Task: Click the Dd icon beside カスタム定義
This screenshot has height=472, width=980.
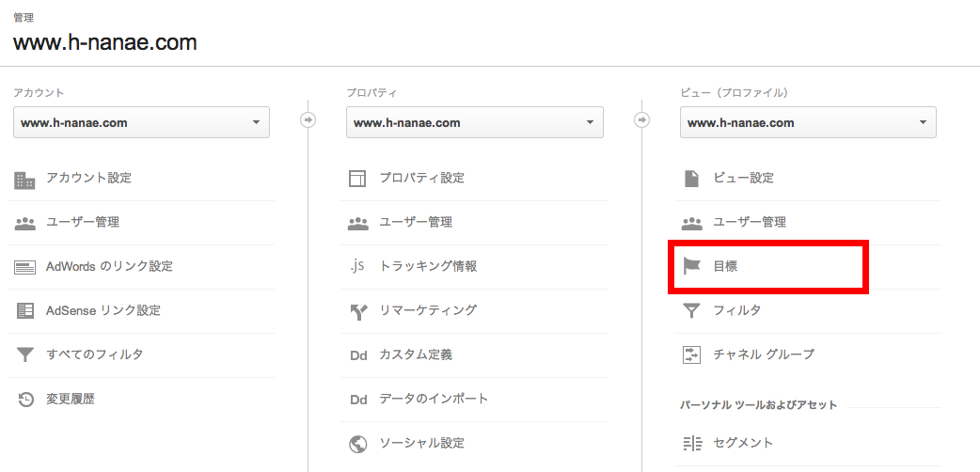Action: coord(357,355)
